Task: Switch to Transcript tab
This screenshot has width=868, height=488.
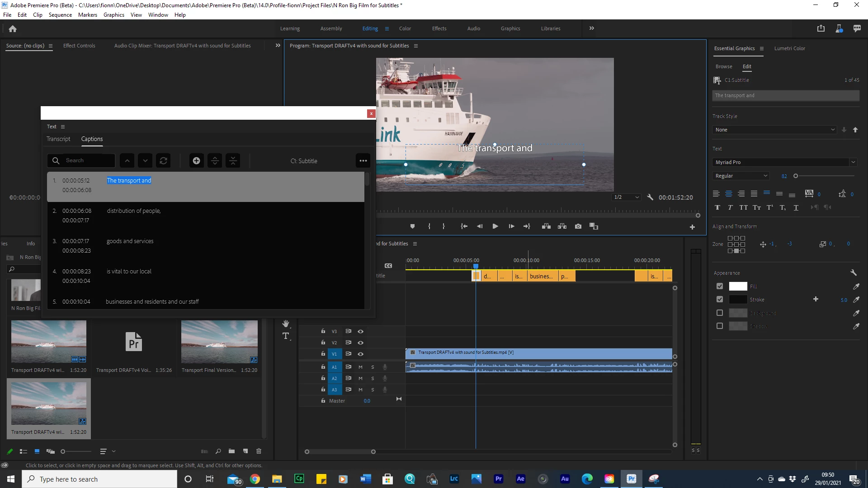Action: 58,139
